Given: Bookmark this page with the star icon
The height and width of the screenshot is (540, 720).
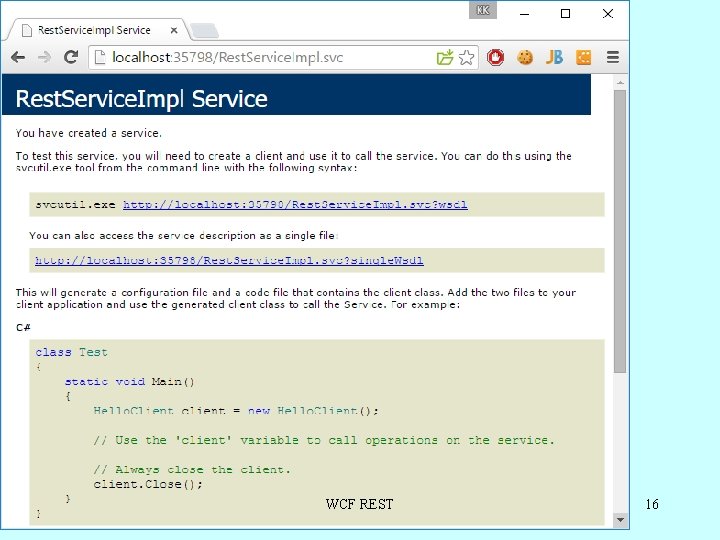Looking at the screenshot, I should (x=466, y=57).
